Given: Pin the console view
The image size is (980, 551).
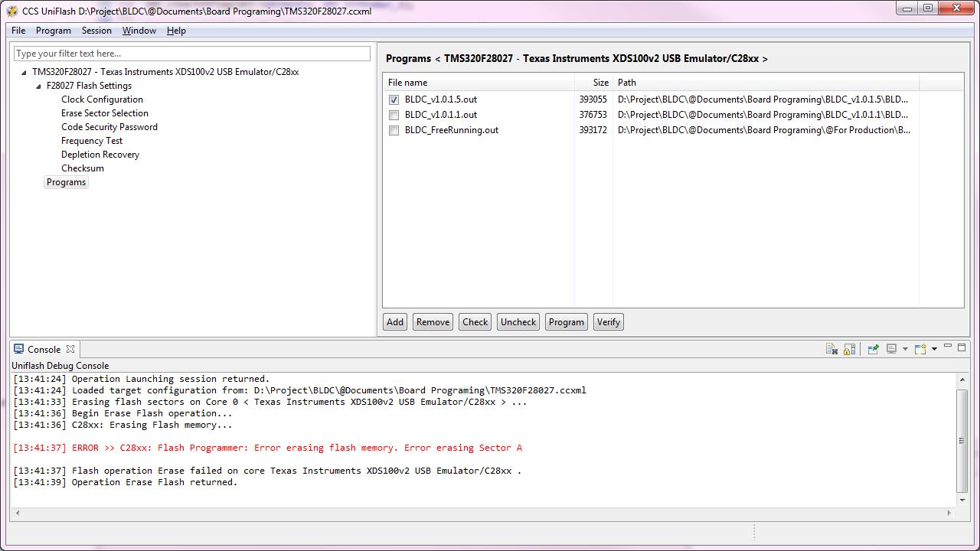Looking at the screenshot, I should click(873, 349).
